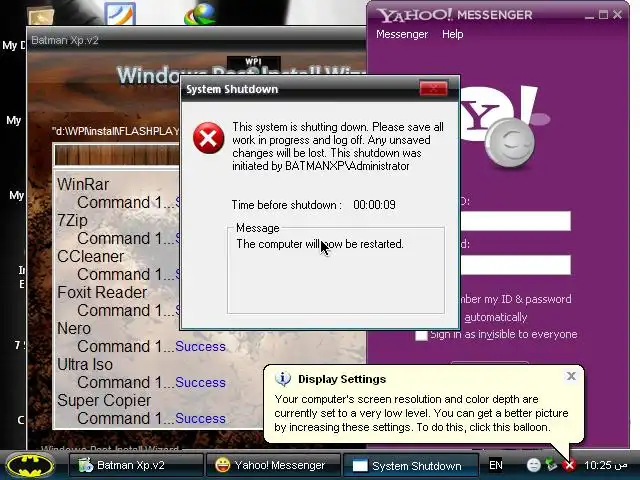The image size is (640, 480).
Task: Switch to Batman Xp.v2 taskbar button
Action: click(x=136, y=465)
